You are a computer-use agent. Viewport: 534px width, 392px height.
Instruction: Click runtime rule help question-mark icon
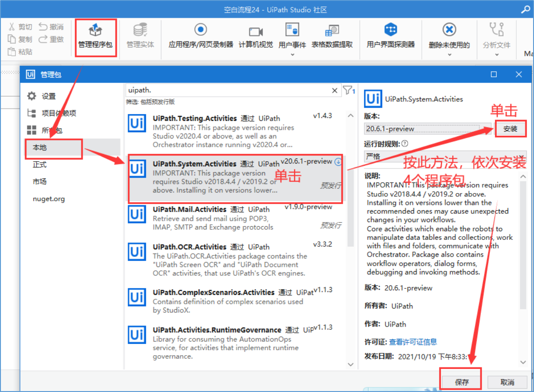coord(404,144)
